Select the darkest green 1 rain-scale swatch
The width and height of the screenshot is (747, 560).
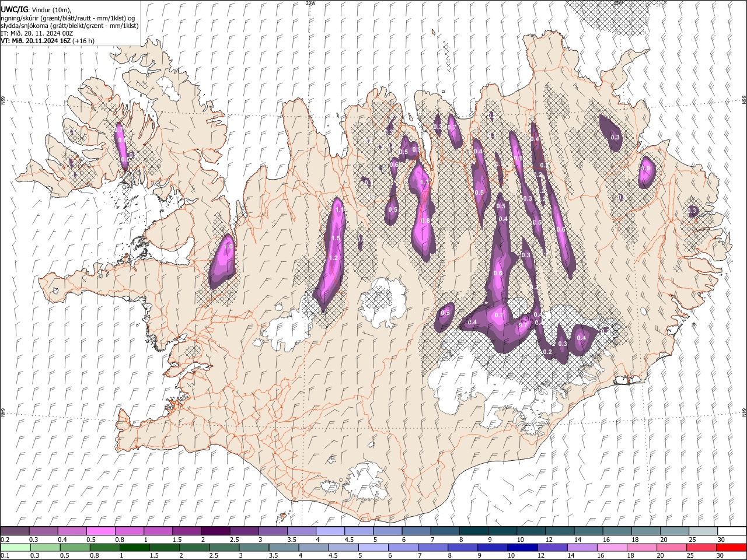134,547
